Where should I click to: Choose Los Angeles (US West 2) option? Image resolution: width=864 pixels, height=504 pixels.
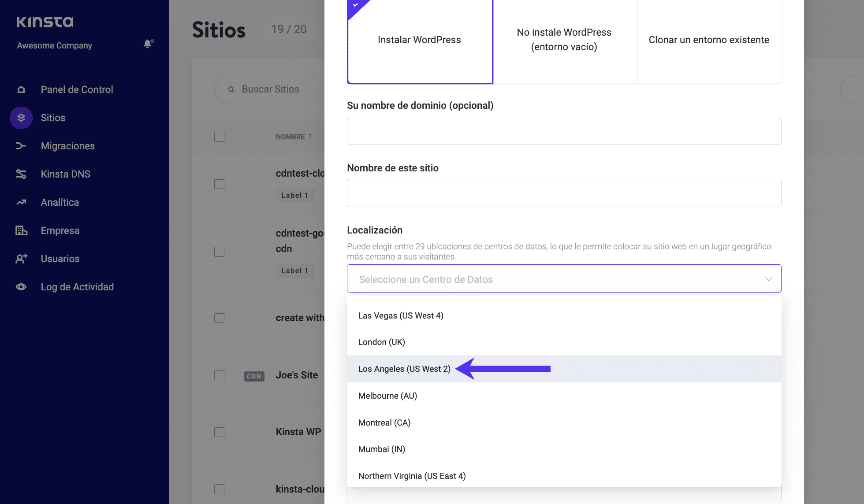pyautogui.click(x=404, y=369)
